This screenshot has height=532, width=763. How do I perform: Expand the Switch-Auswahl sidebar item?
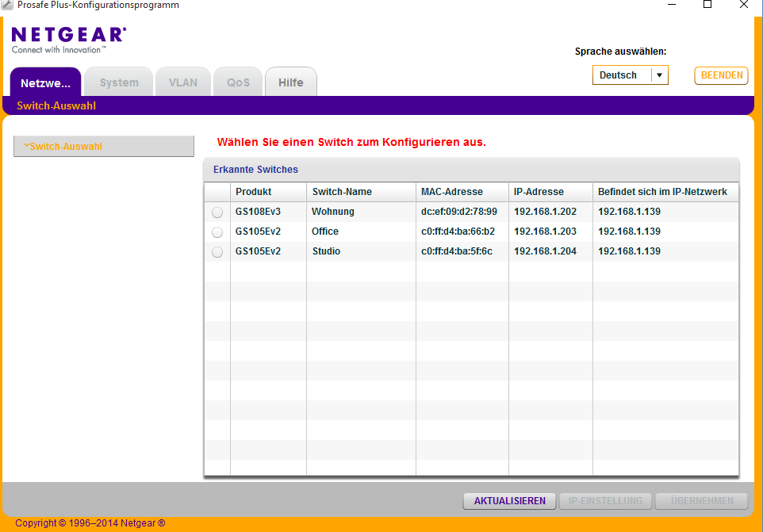tap(103, 147)
